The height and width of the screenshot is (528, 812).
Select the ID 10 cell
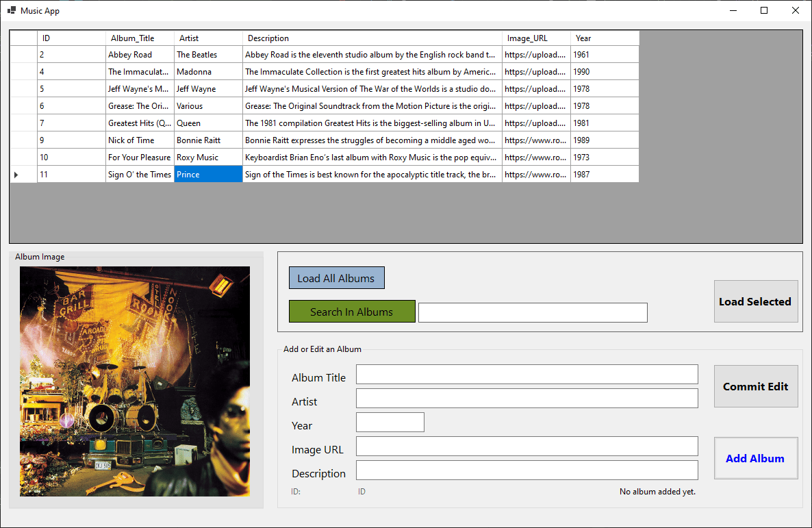(71, 157)
